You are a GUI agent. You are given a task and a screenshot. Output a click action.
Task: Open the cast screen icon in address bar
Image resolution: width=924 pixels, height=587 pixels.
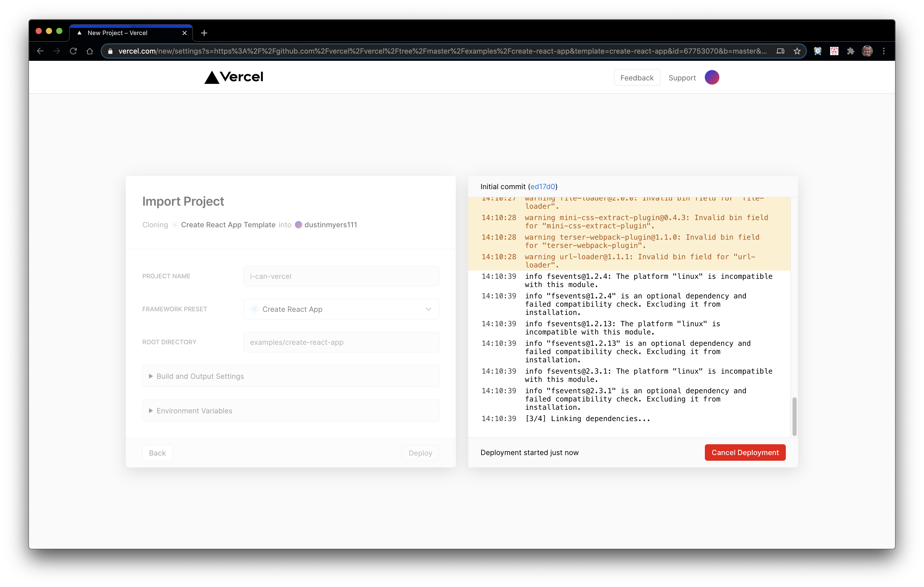coord(780,51)
